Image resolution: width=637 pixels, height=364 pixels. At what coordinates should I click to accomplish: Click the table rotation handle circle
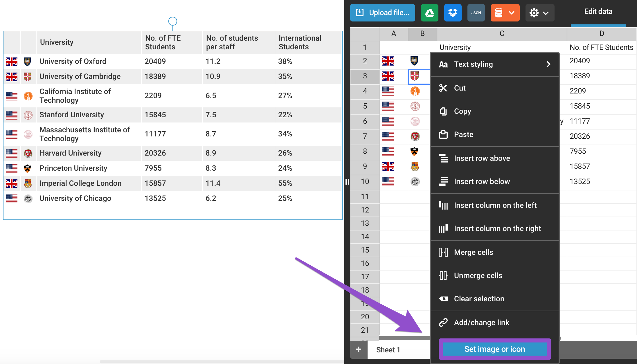click(173, 21)
